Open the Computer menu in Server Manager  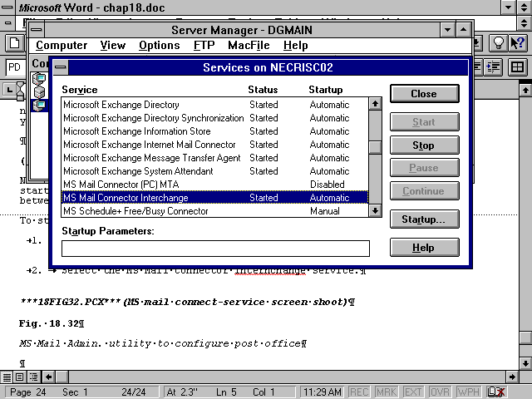tap(62, 46)
